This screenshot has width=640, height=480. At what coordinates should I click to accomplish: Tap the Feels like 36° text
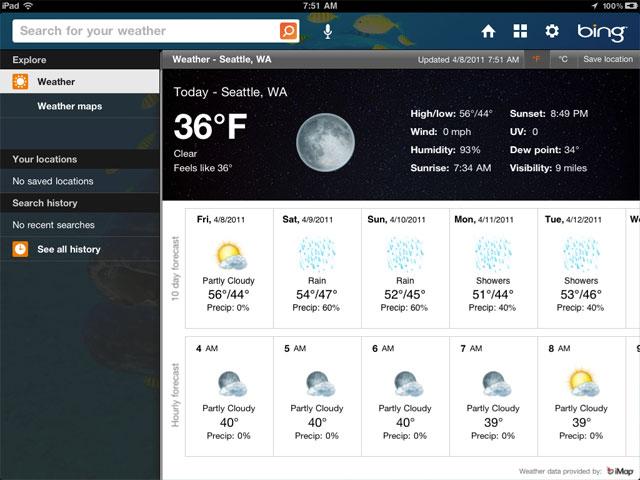pos(203,168)
